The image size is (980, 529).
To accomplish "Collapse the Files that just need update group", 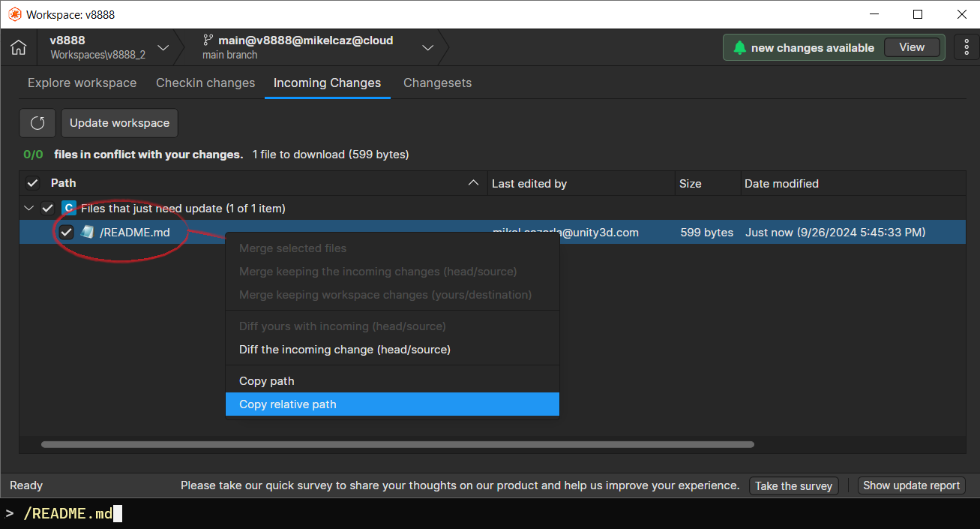I will click(28, 208).
